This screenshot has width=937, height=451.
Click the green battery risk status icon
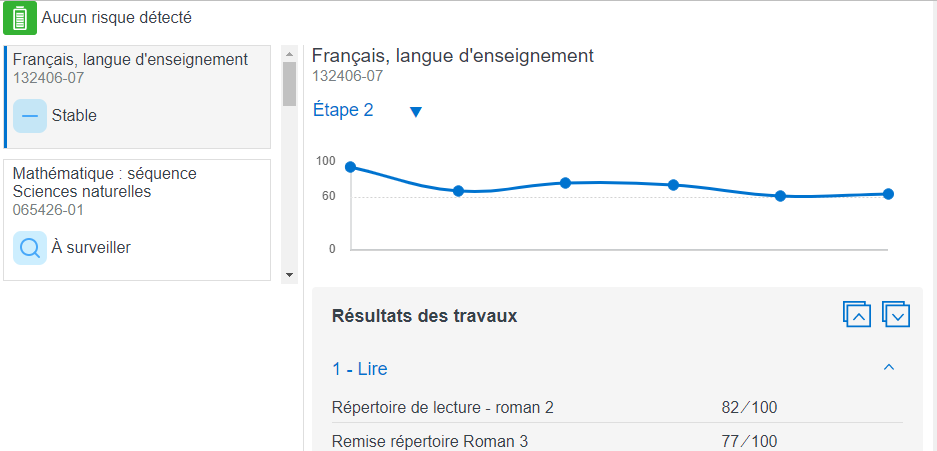click(x=20, y=18)
